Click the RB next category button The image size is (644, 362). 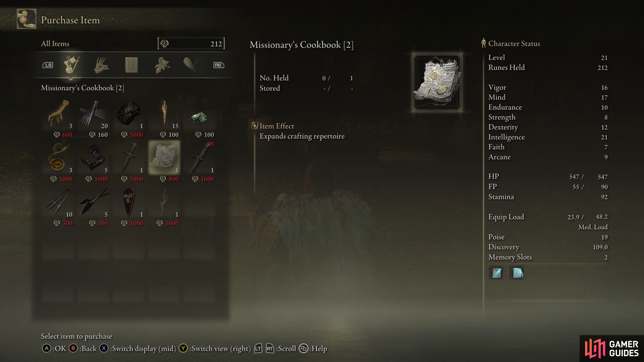pyautogui.click(x=219, y=65)
